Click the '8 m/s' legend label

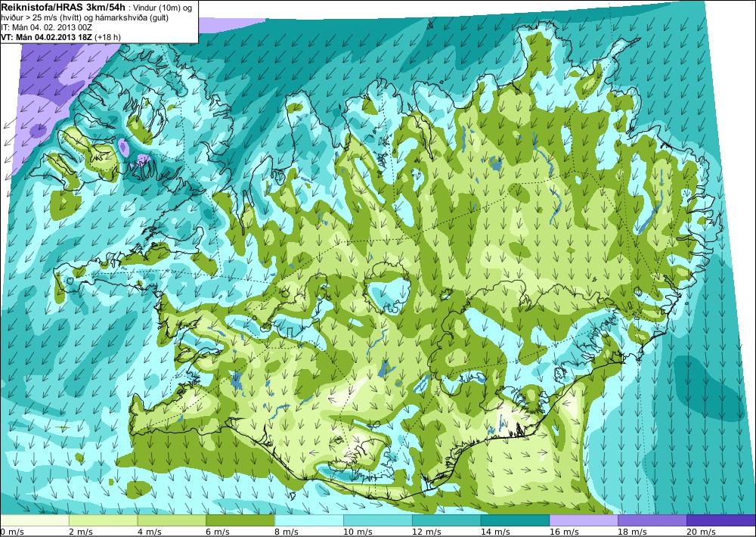287,532
